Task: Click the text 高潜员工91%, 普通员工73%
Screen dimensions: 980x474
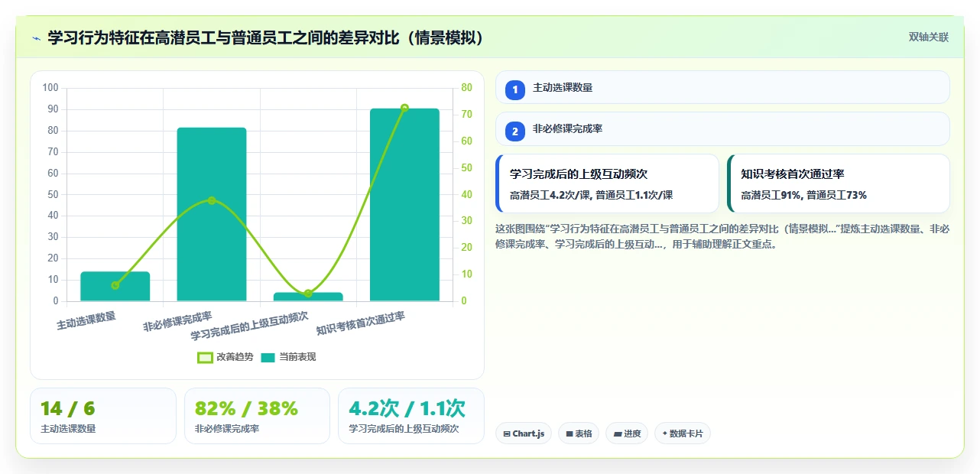Action: coord(803,195)
